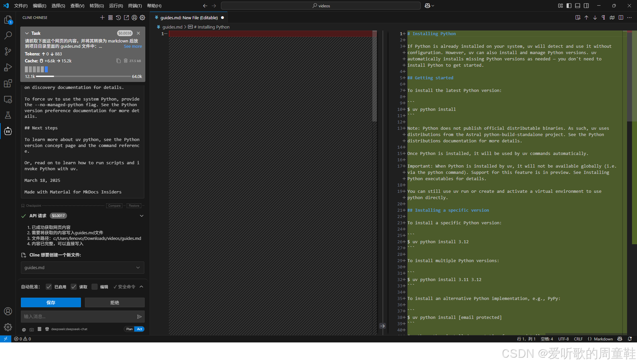Delete the task with the trash icon
This screenshot has height=364, width=637.
[126, 61]
